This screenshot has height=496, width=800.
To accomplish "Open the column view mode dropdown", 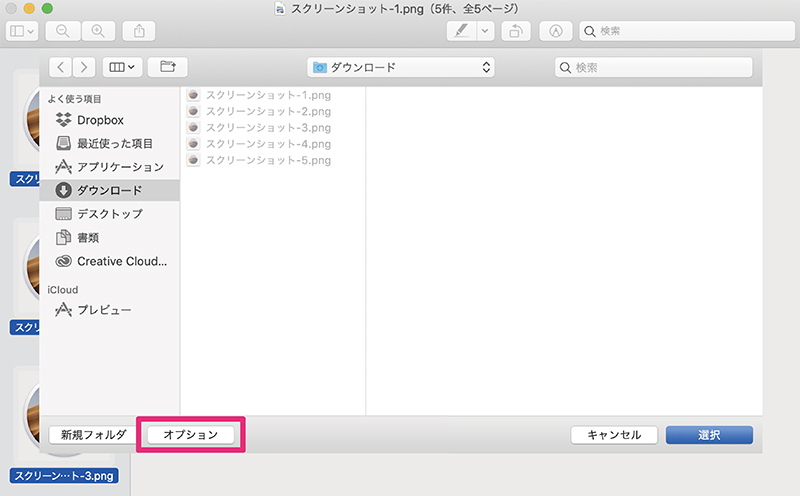I will point(122,67).
